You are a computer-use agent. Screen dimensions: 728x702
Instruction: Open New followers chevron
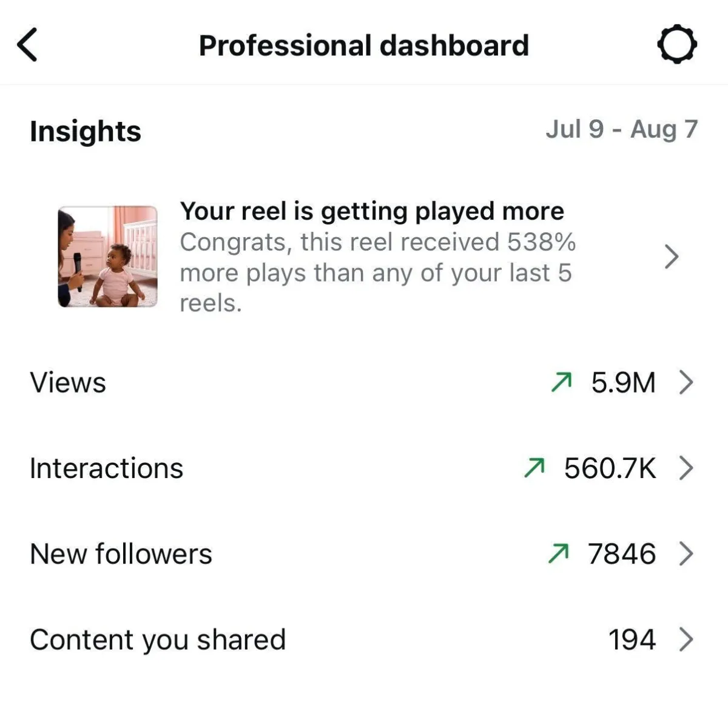(686, 553)
